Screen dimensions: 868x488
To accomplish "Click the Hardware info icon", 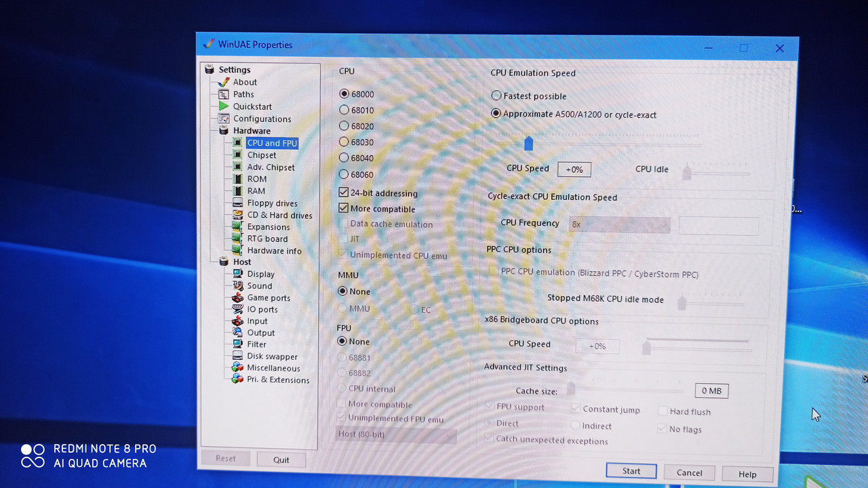I will 237,250.
